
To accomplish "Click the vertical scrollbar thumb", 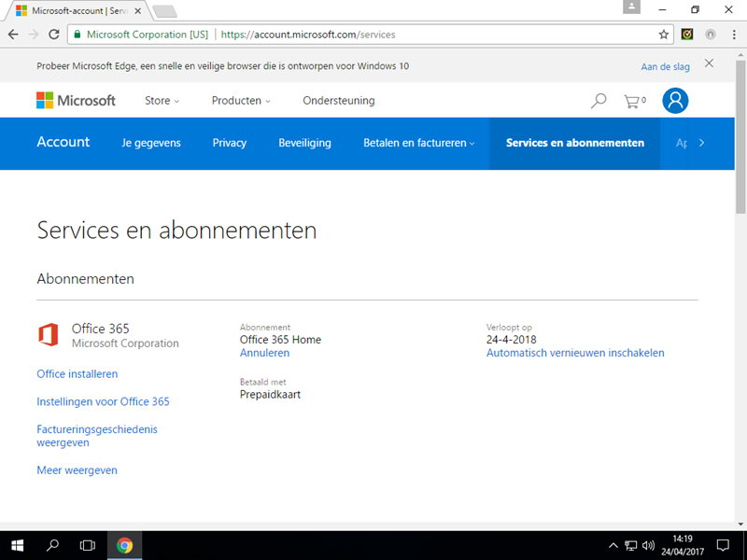I will tap(740, 135).
